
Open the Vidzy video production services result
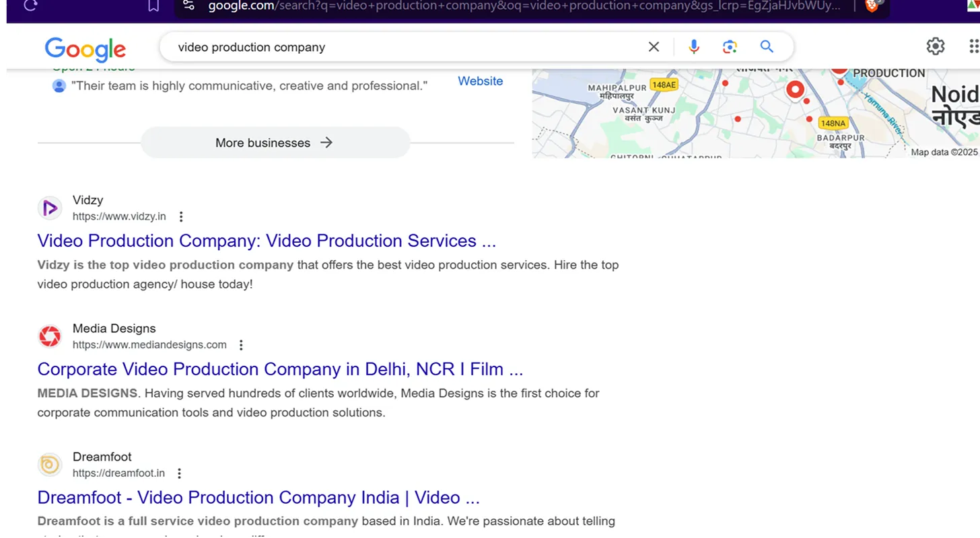point(267,240)
